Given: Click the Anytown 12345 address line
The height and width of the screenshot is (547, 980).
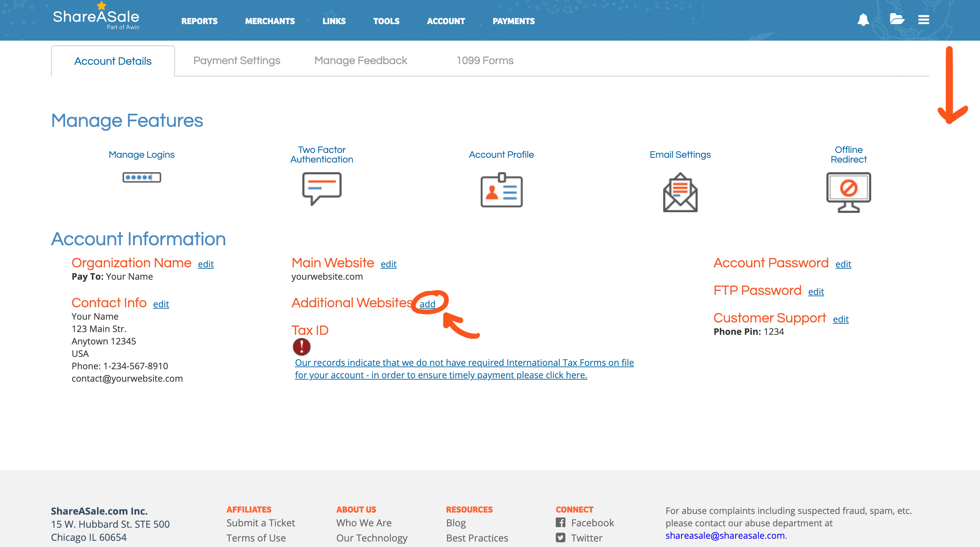Looking at the screenshot, I should point(104,341).
